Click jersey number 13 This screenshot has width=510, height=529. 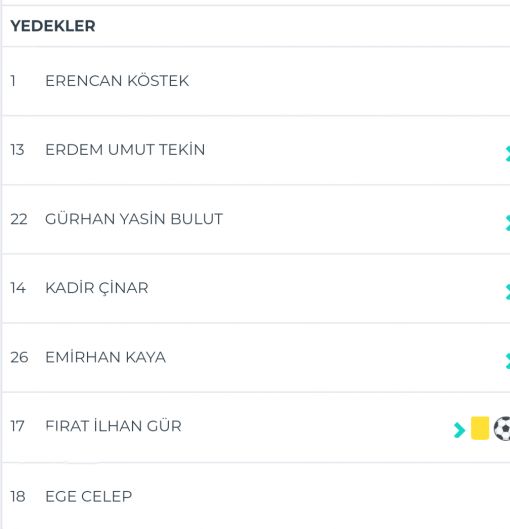click(17, 150)
